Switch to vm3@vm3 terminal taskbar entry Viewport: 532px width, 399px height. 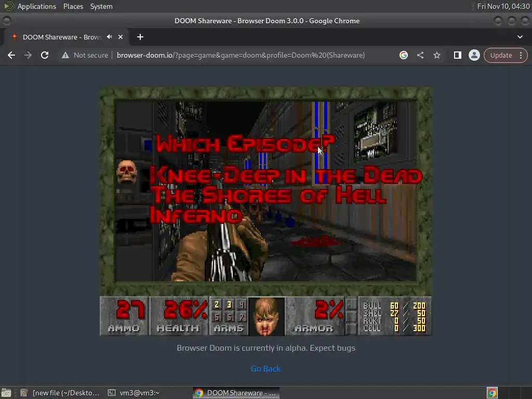134,393
